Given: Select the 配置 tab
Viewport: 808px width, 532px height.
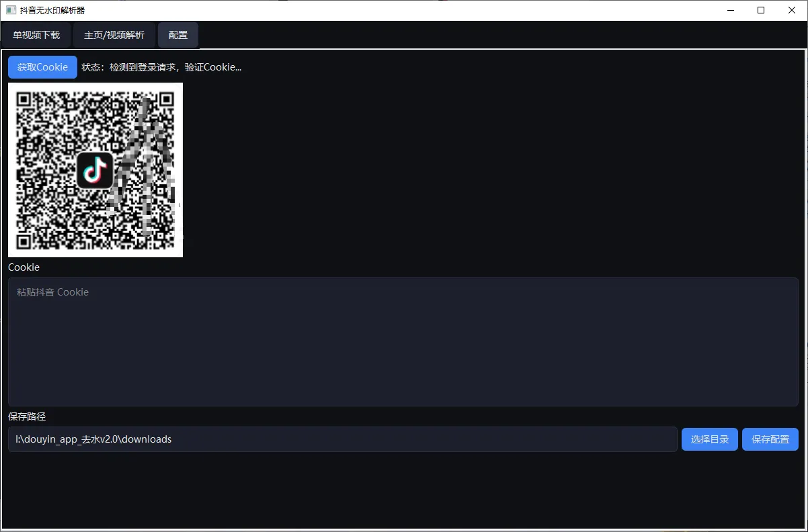Looking at the screenshot, I should [x=177, y=34].
